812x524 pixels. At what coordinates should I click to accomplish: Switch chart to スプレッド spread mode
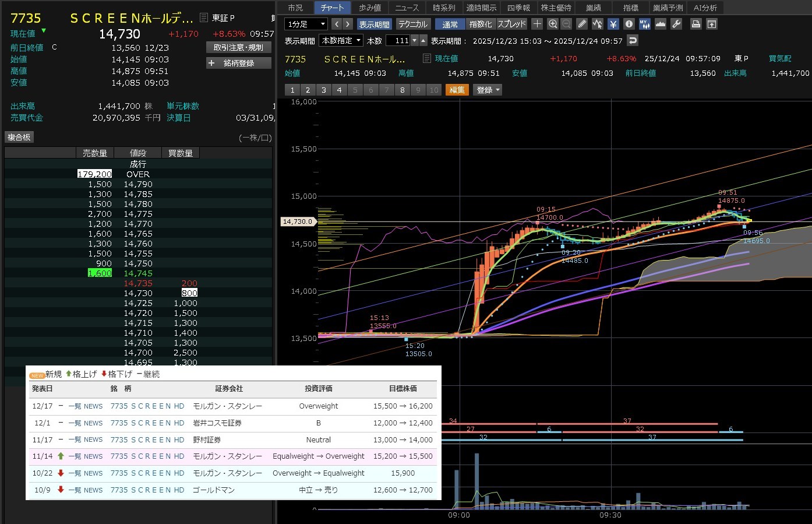tap(511, 24)
